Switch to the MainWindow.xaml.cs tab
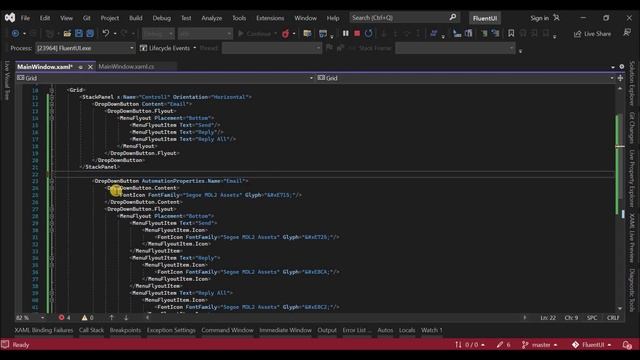The width and height of the screenshot is (640, 360). [126, 67]
